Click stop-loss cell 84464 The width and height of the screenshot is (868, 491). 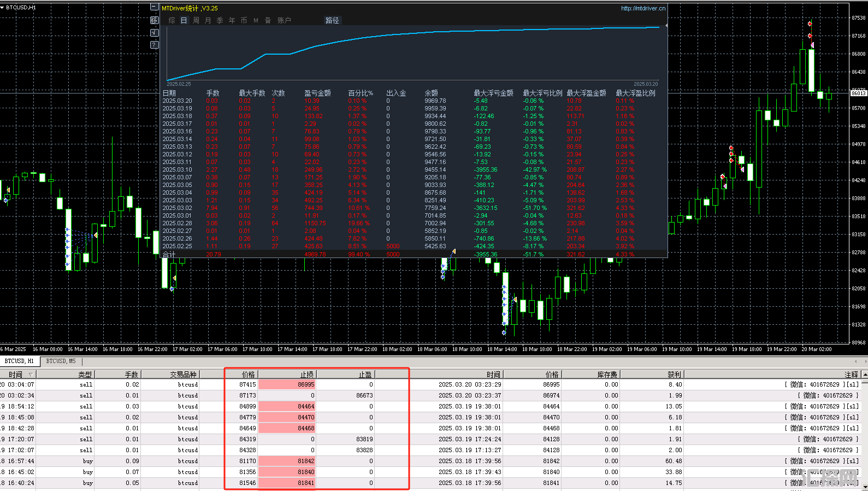(287, 406)
